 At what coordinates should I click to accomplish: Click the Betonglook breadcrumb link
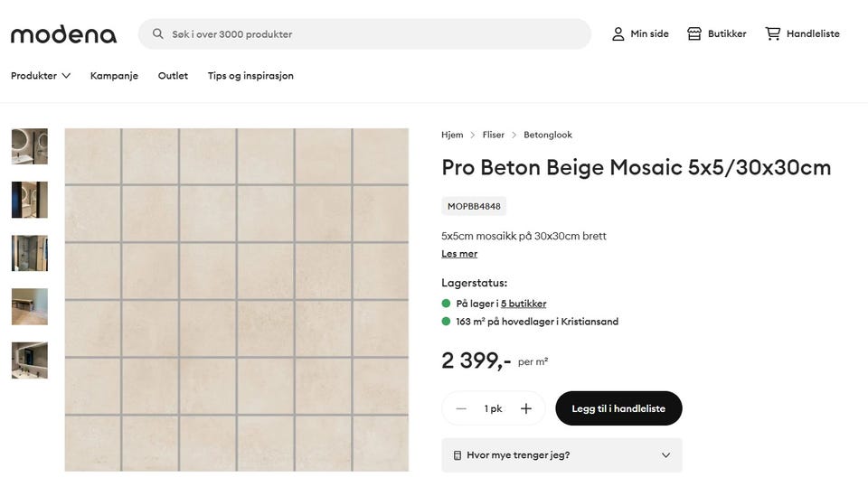[548, 135]
